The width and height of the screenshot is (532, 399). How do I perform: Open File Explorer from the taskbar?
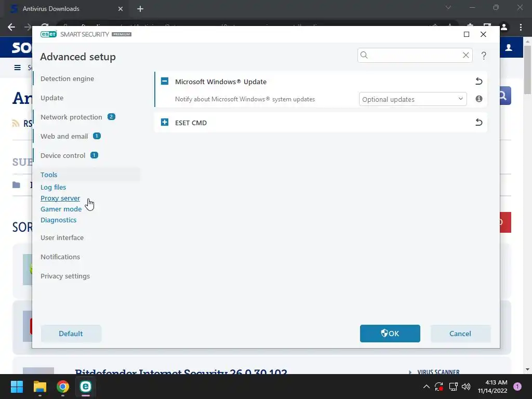coord(39,387)
